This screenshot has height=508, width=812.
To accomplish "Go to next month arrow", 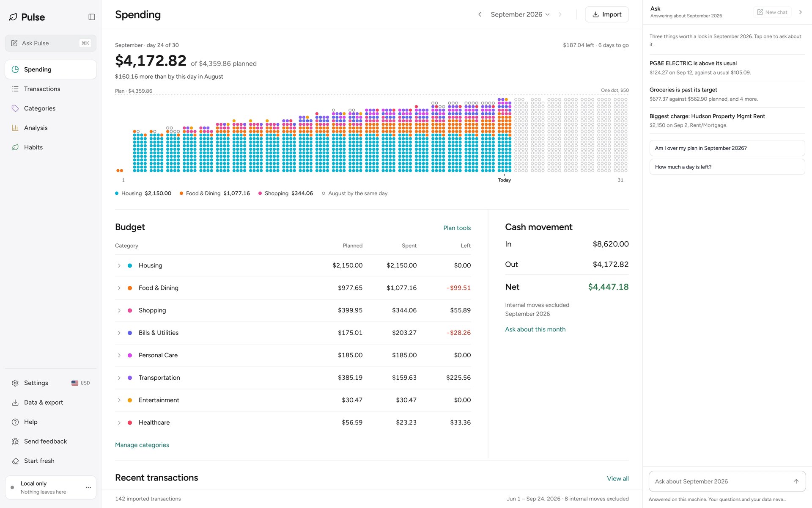I will tap(560, 14).
